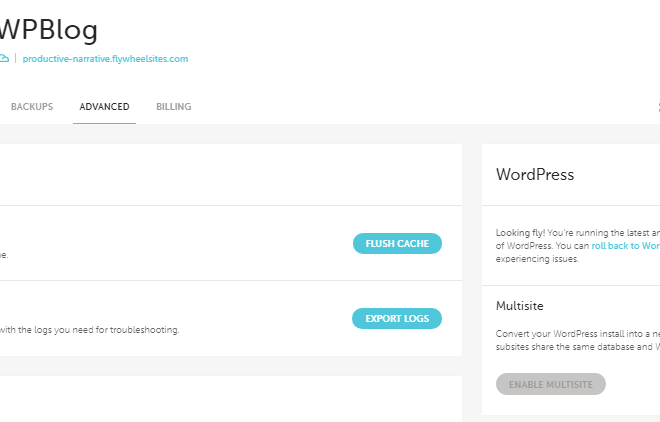Click the logs troubleshooting description text
Image resolution: width=660 pixels, height=422 pixels.
(x=90, y=330)
